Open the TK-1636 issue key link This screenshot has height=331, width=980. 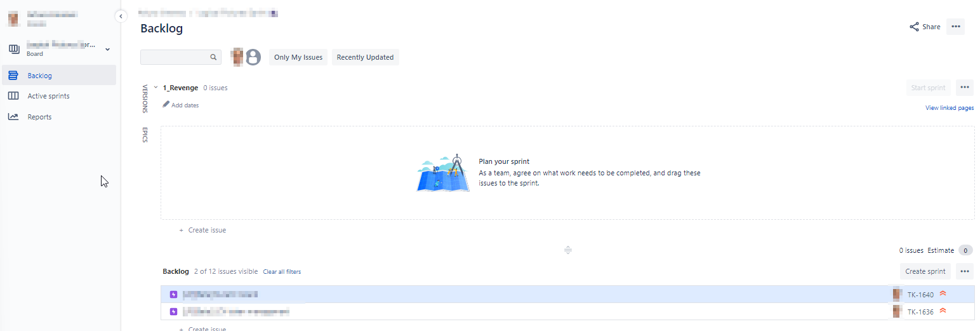click(920, 312)
